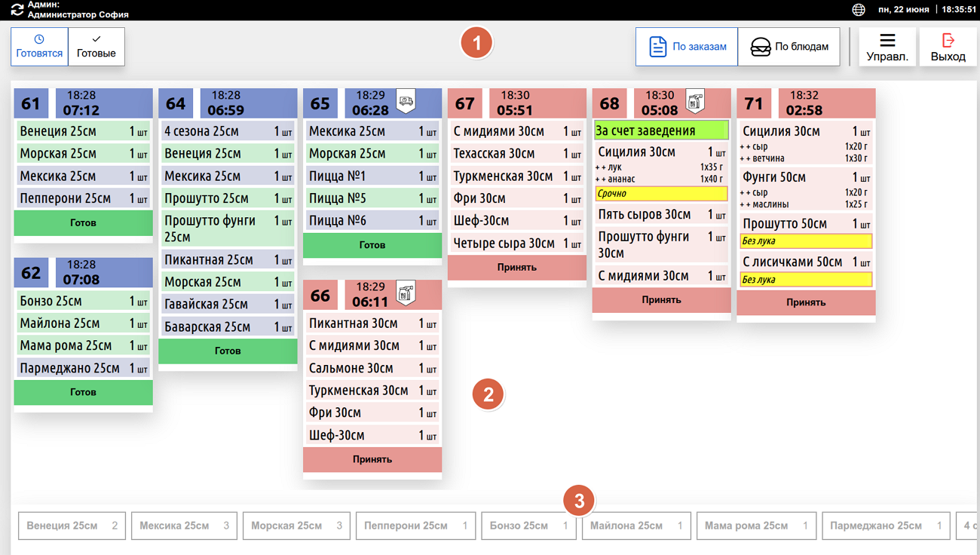Image resolution: width=980 pixels, height=555 pixels.
Task: Switch to Готовятся clock tab
Action: click(39, 47)
